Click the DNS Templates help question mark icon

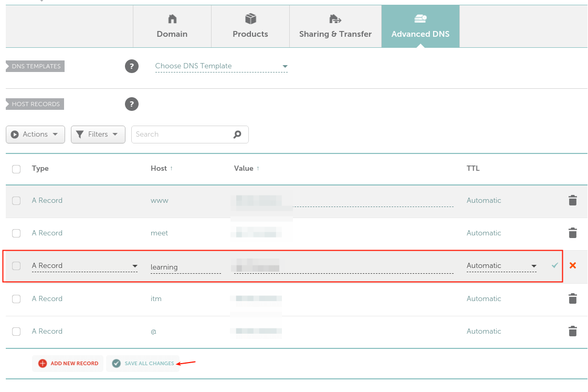point(132,66)
